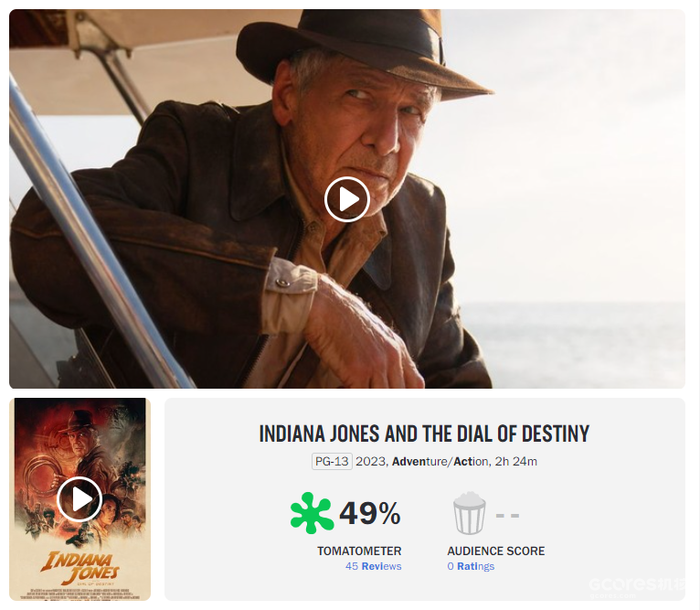Image resolution: width=700 pixels, height=610 pixels.
Task: Click the poster artwork above play button
Action: pyautogui.click(x=80, y=438)
